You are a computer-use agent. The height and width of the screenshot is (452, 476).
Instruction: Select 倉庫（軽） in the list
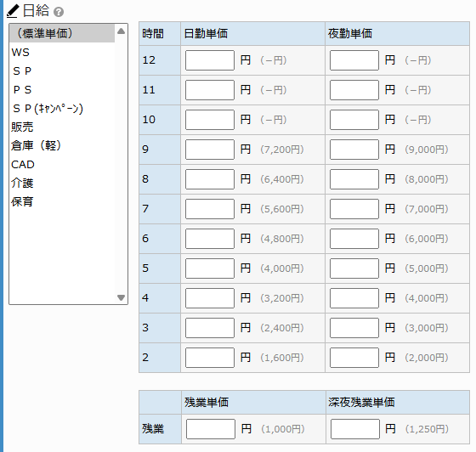click(62, 145)
